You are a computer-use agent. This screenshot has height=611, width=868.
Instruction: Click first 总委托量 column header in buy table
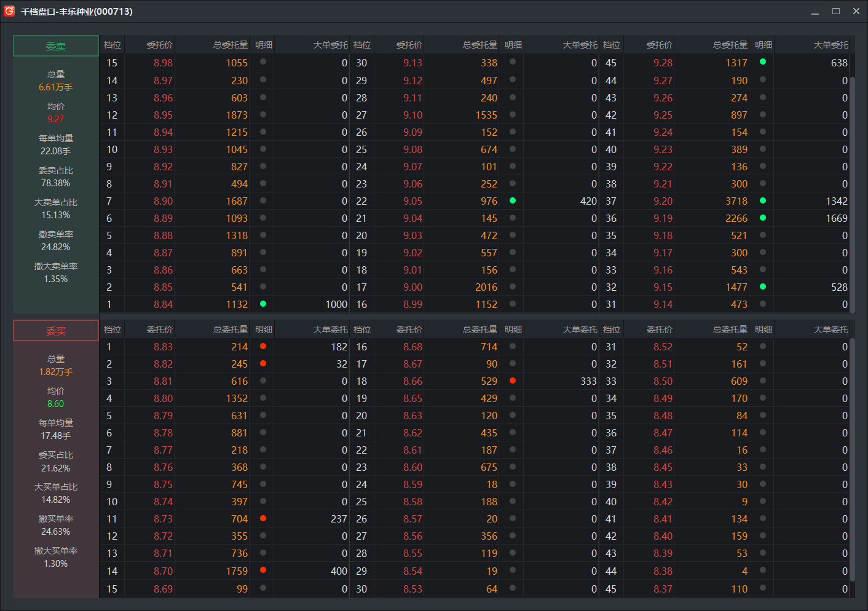click(x=231, y=329)
